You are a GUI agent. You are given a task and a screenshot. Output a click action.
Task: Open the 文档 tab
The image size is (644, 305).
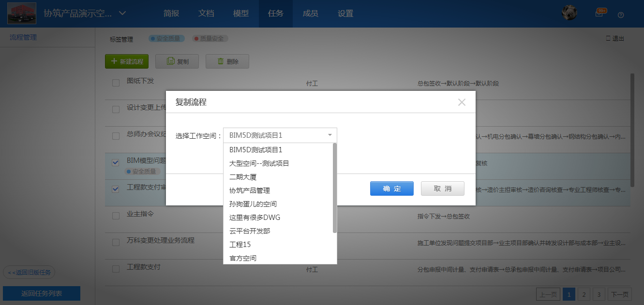pos(206,14)
